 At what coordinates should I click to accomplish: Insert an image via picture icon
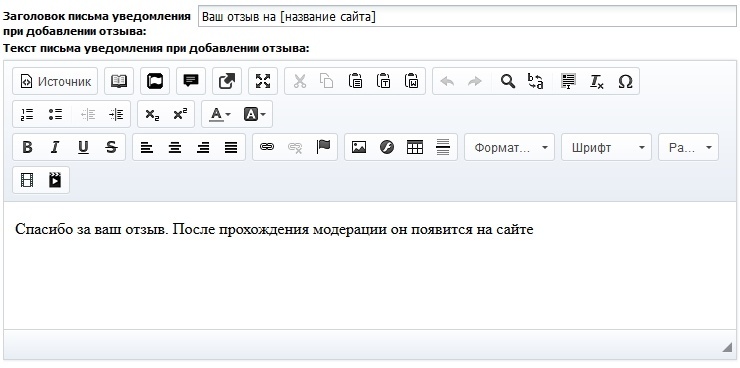pos(359,147)
